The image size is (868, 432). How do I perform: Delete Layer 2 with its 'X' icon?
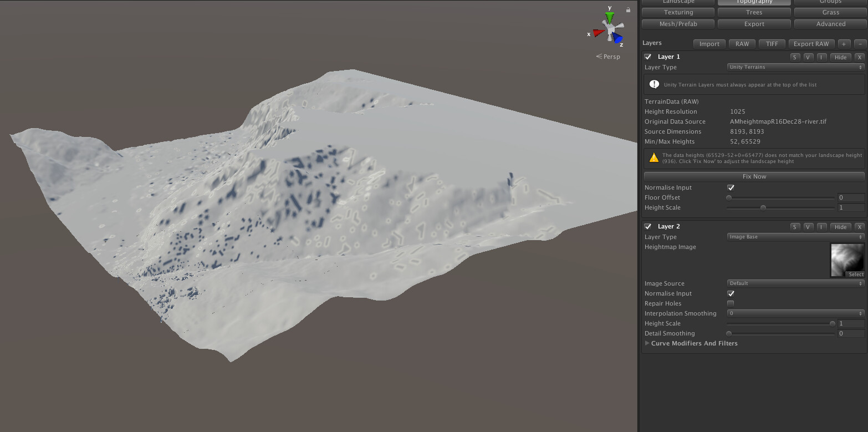click(859, 226)
